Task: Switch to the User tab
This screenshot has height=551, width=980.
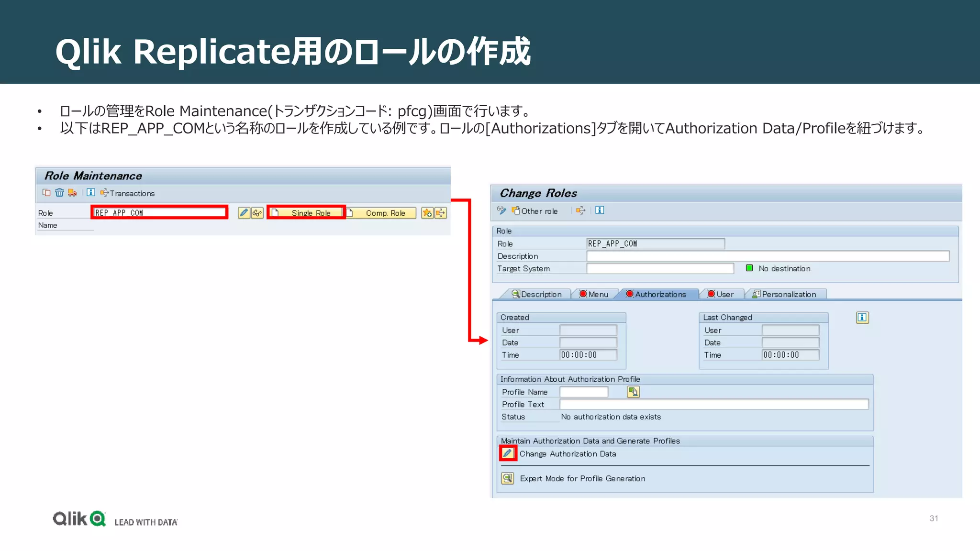Action: 721,294
